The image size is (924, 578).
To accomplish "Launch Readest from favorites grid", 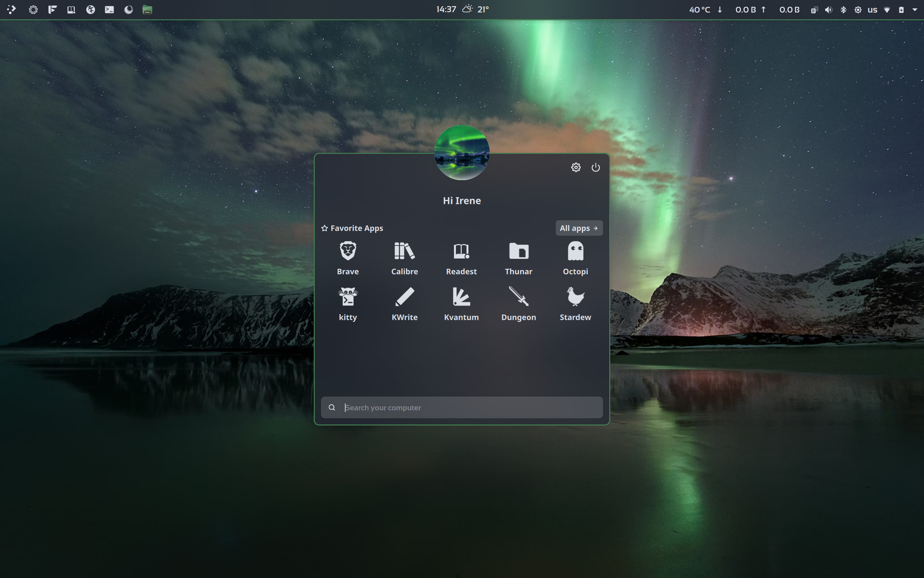I will pyautogui.click(x=461, y=258).
